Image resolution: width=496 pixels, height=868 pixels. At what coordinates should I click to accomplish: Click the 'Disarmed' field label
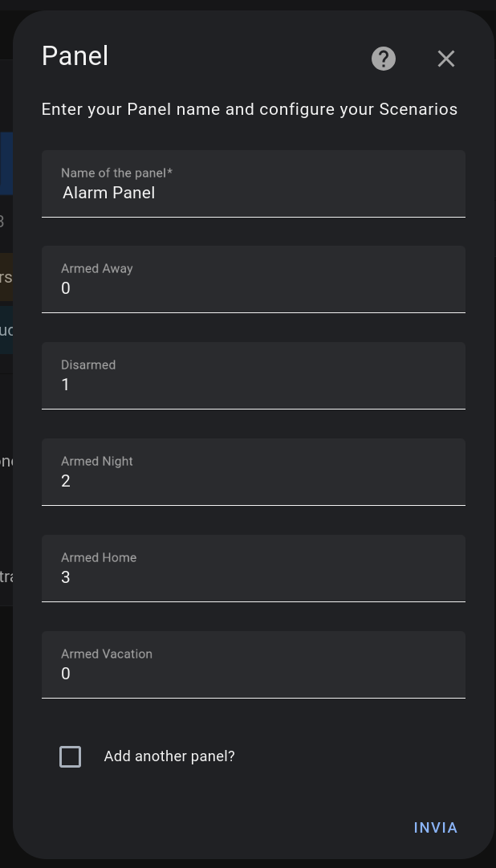pyautogui.click(x=88, y=365)
